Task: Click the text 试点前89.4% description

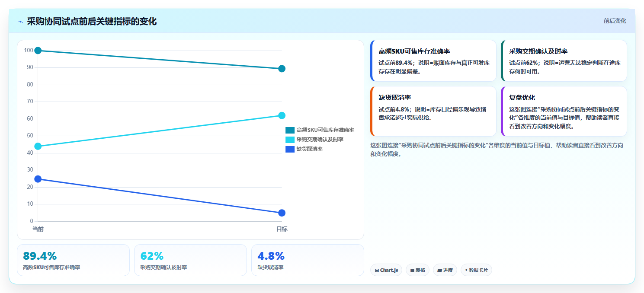Action: (434, 67)
